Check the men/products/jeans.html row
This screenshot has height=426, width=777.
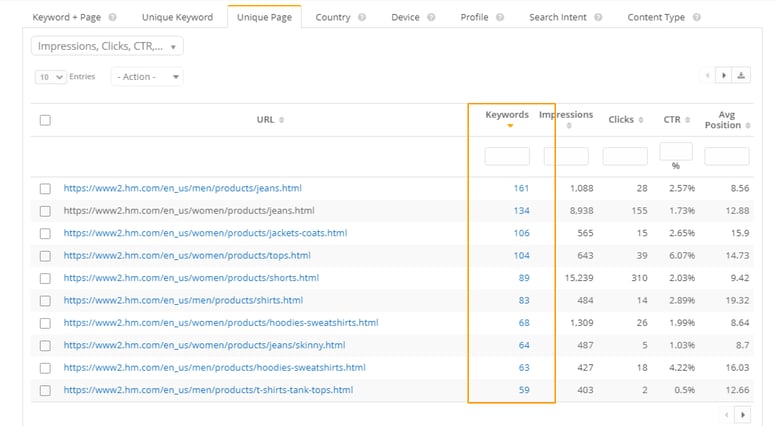coord(45,188)
